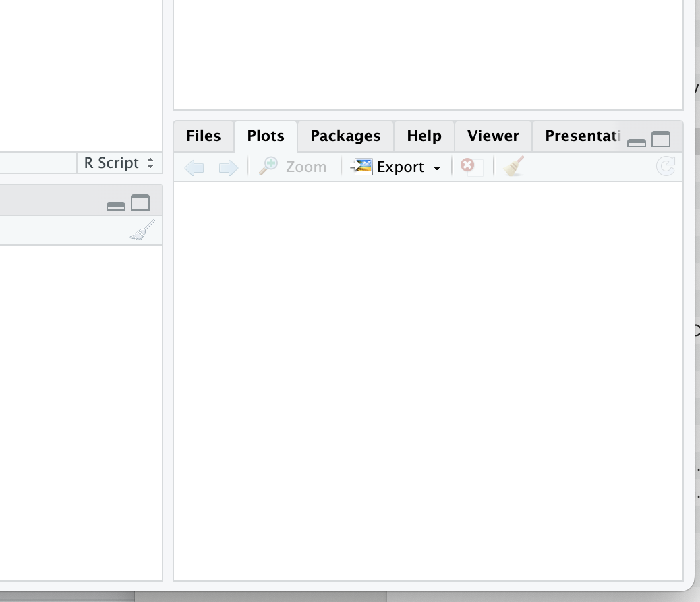700x602 pixels.
Task: Minimize the left console pane
Action: click(x=116, y=205)
